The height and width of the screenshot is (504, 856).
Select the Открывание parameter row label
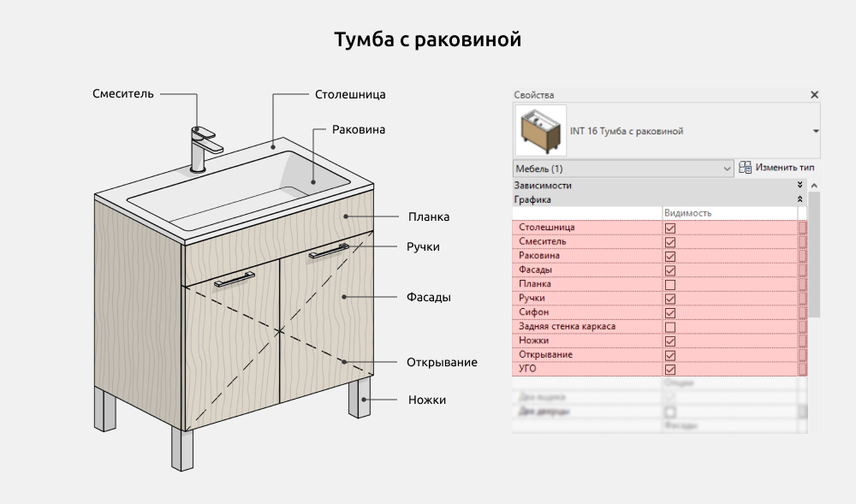click(545, 354)
